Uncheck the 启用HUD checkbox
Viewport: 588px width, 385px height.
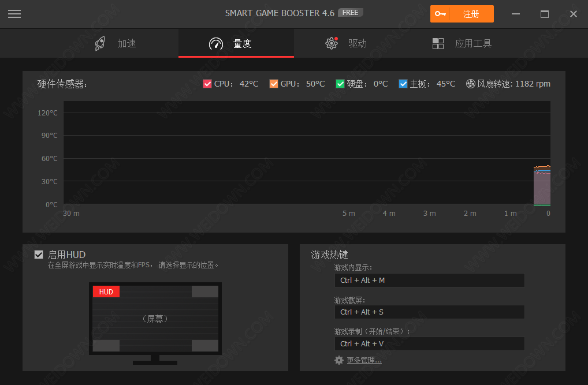click(x=39, y=255)
